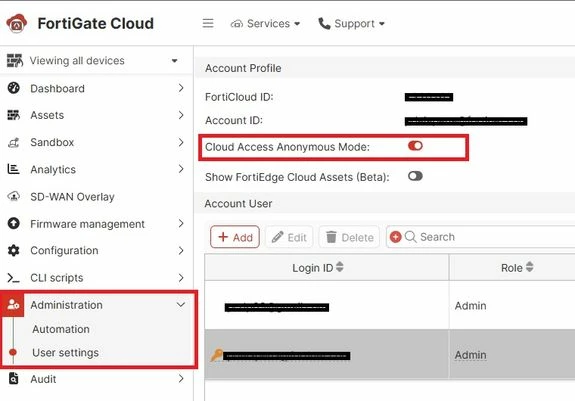Click the Services cloud icon

[237, 24]
